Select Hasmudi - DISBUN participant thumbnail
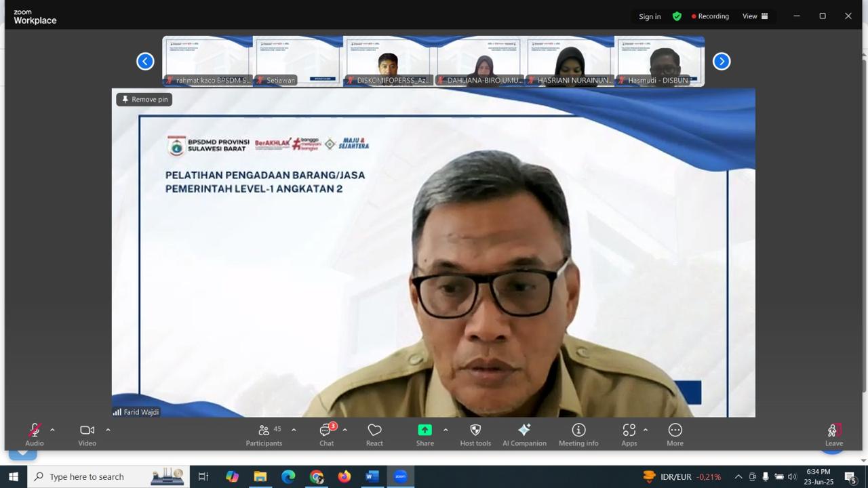Viewport: 868px width, 488px height. pyautogui.click(x=659, y=62)
